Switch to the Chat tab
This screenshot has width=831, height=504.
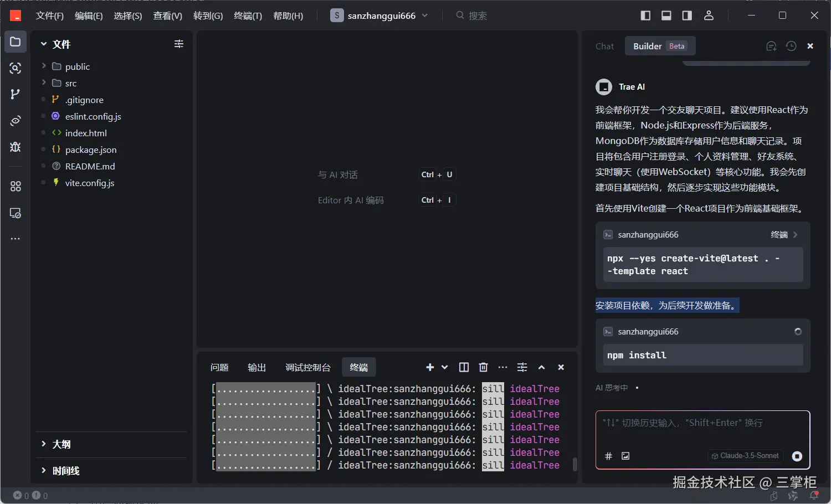click(x=604, y=46)
